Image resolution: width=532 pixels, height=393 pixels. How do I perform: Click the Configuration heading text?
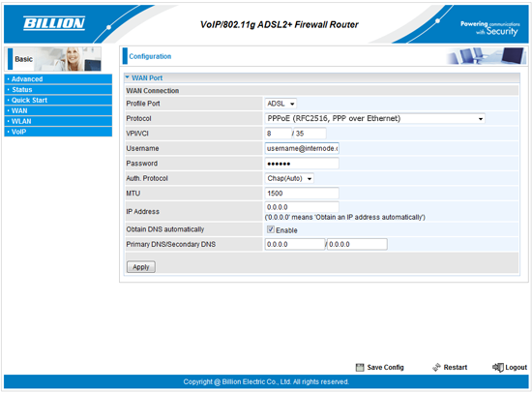[150, 56]
